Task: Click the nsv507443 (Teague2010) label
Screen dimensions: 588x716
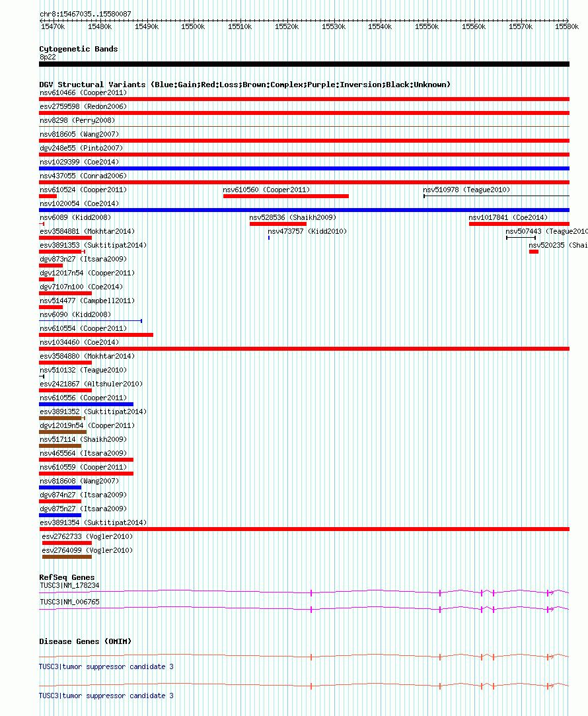Action: click(546, 232)
